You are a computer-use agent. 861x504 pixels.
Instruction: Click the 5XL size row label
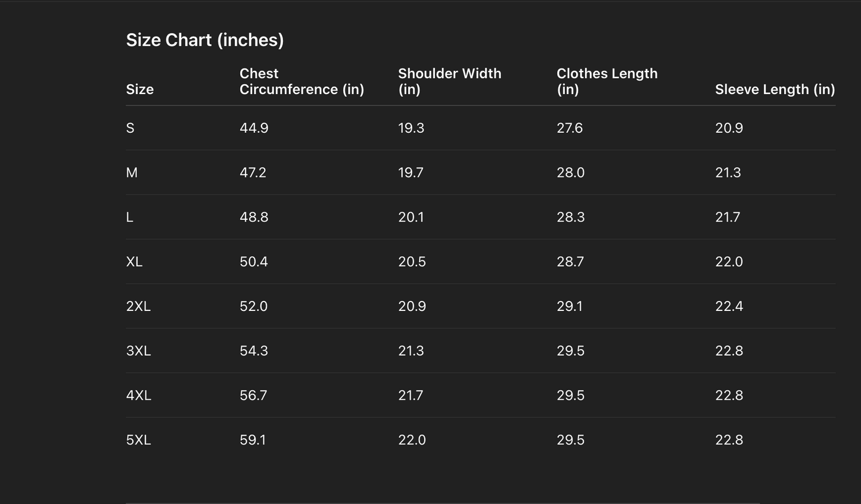point(138,440)
